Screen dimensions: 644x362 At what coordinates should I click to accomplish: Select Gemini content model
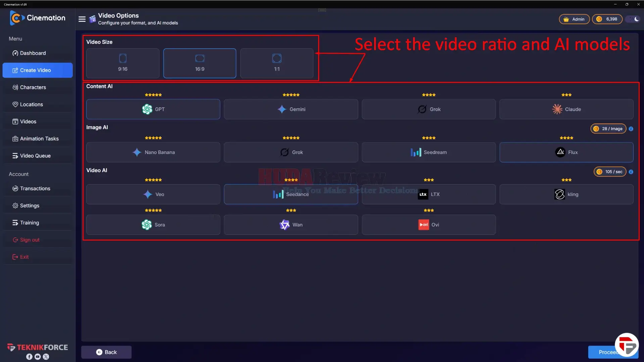(x=291, y=109)
